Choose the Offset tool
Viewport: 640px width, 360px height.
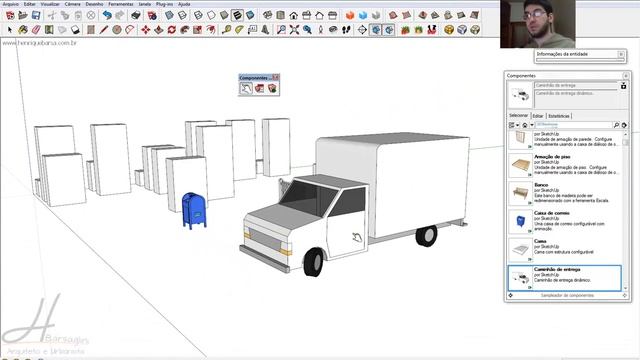click(x=211, y=30)
